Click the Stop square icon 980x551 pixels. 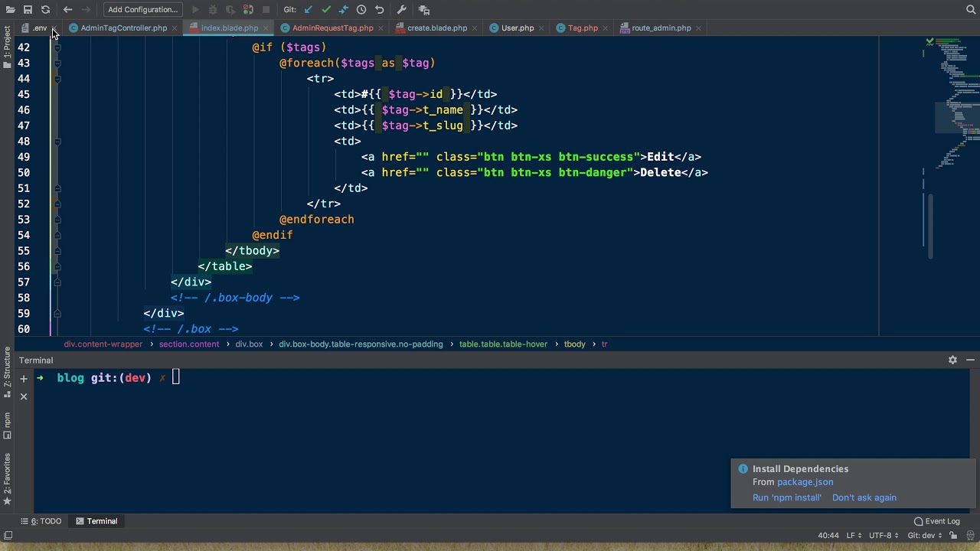pyautogui.click(x=266, y=9)
